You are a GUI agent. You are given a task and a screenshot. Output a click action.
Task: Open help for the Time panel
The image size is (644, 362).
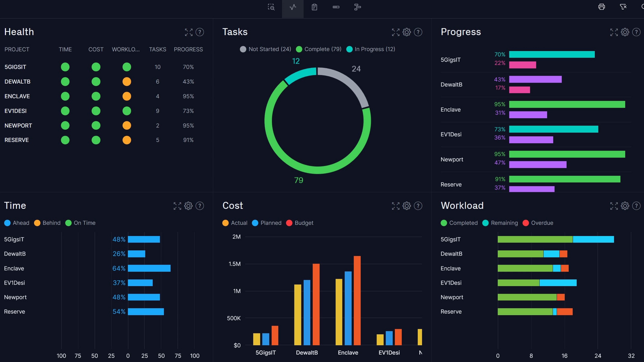(x=200, y=206)
